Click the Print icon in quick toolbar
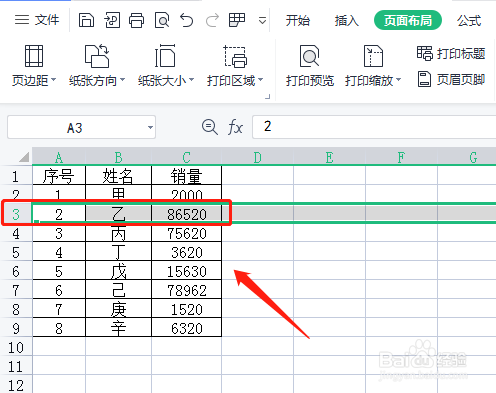Screen dimensions: 496x393 click(x=137, y=20)
